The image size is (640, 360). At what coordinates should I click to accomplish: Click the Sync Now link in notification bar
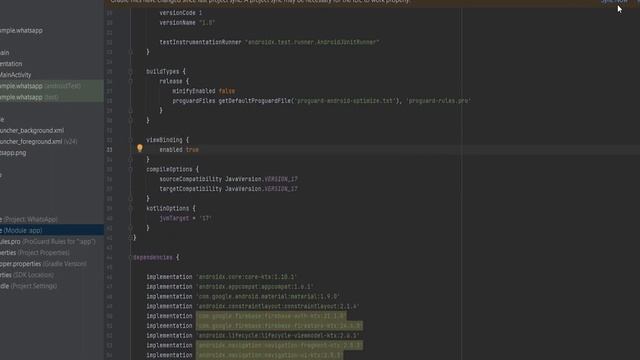click(614, 1)
